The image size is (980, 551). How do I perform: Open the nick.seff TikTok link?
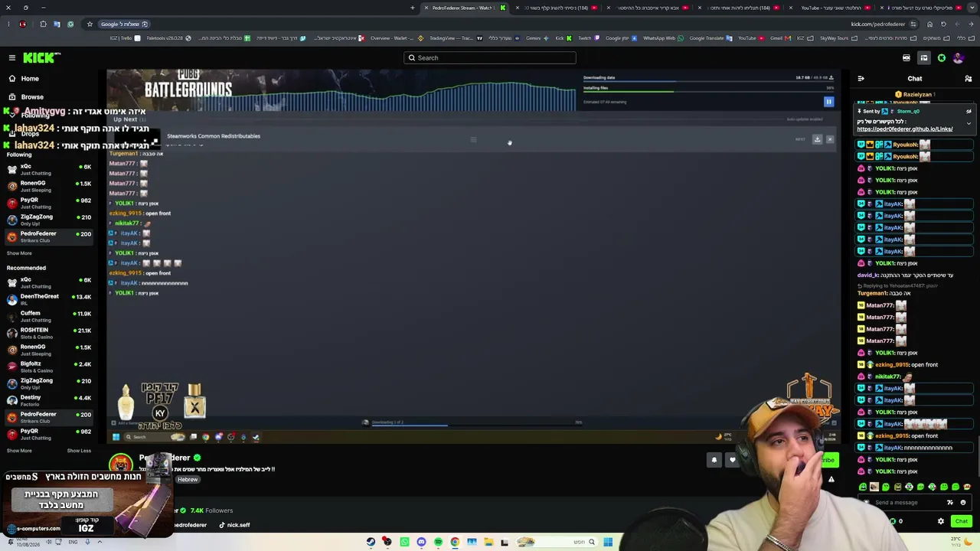pyautogui.click(x=234, y=525)
